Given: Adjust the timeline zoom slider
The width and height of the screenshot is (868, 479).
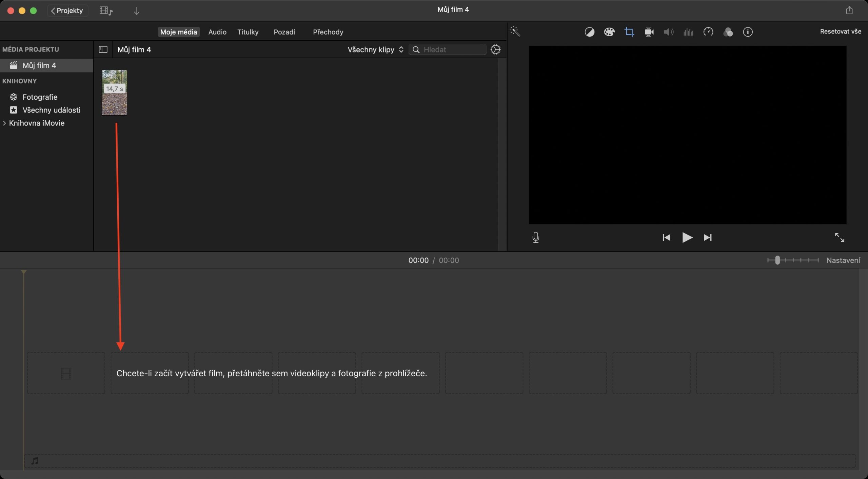Looking at the screenshot, I should pos(777,260).
